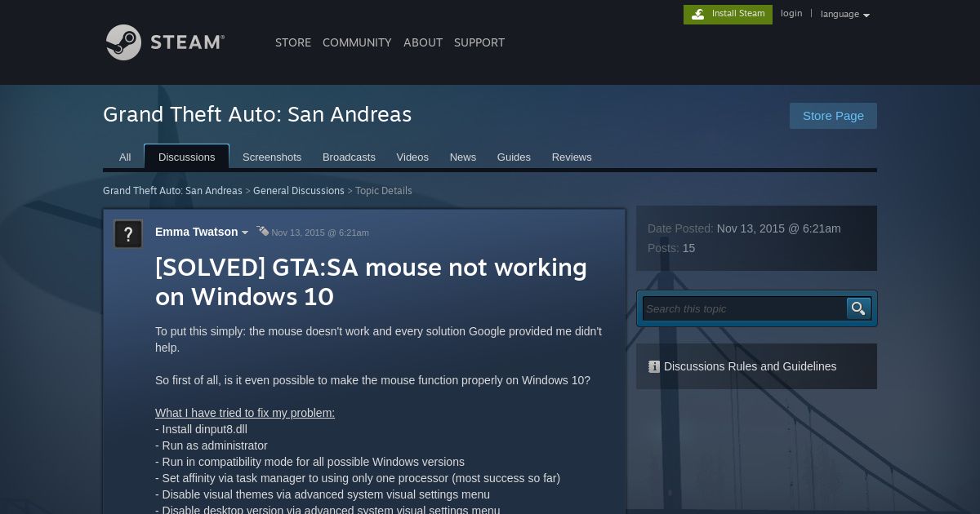Open the COMMUNITY menu
The height and width of the screenshot is (514, 980).
pyautogui.click(x=357, y=42)
